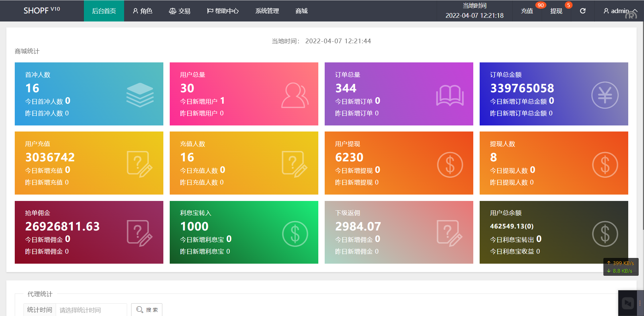Viewport: 644px width, 316px height.
Task: Click the edit note icon on 抢单佣金 card
Action: [139, 233]
